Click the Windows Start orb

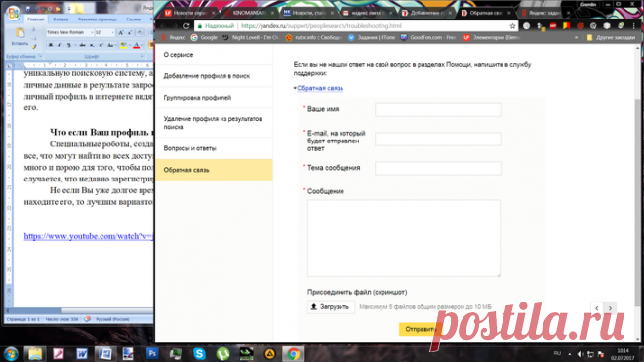click(x=11, y=353)
